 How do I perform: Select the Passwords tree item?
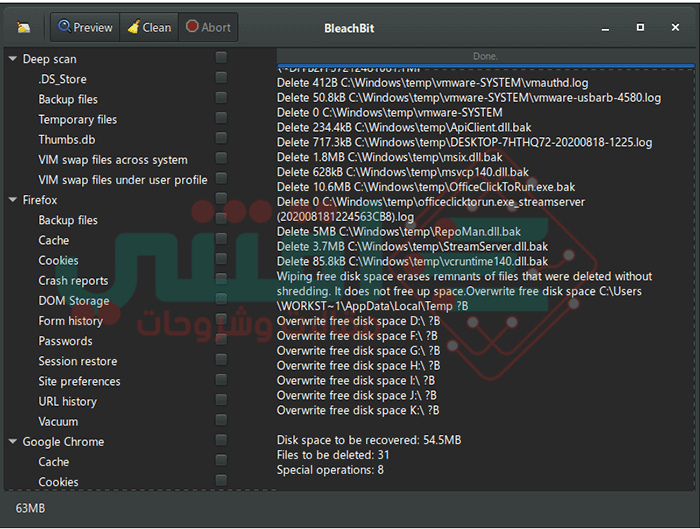tap(65, 341)
